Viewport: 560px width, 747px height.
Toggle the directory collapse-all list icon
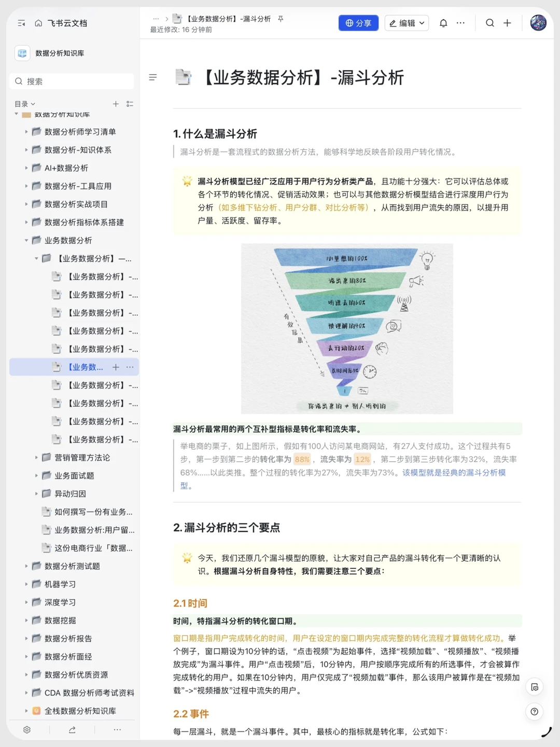130,104
